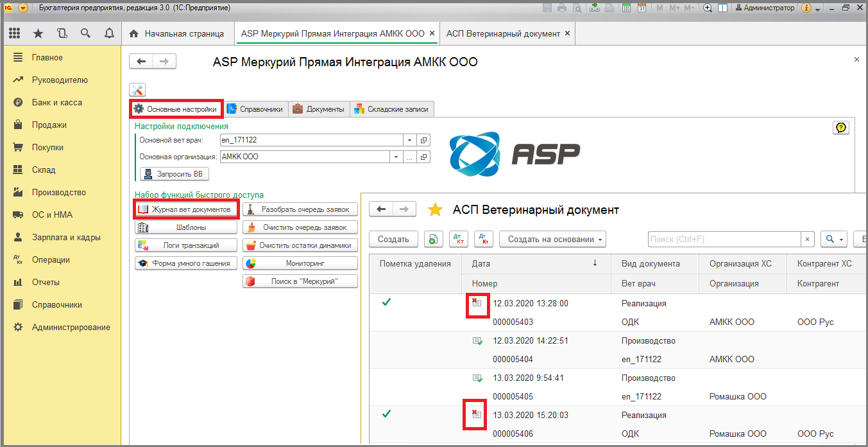The image size is (868, 447).
Task: Click the Мониторинг button
Action: point(300,263)
